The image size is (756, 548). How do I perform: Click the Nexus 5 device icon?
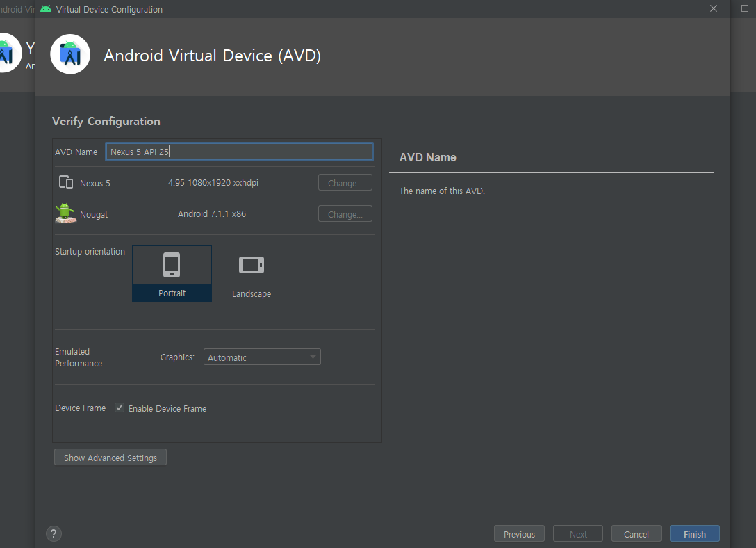(65, 182)
